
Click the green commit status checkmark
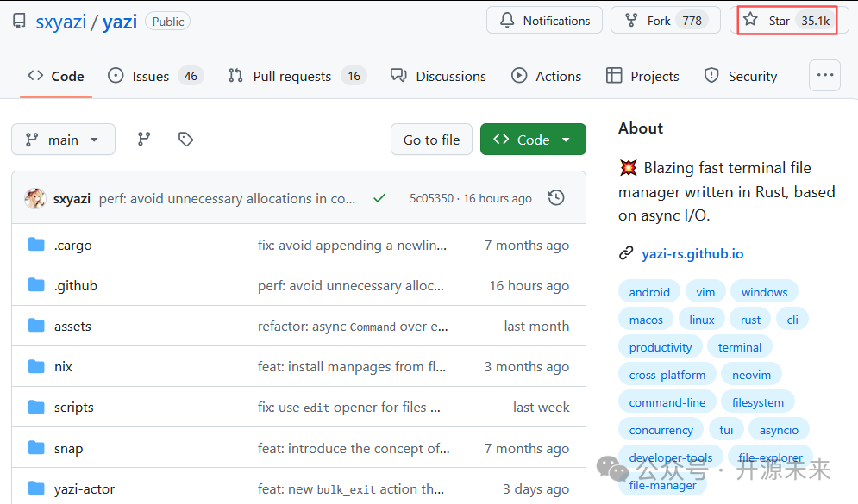tap(379, 198)
